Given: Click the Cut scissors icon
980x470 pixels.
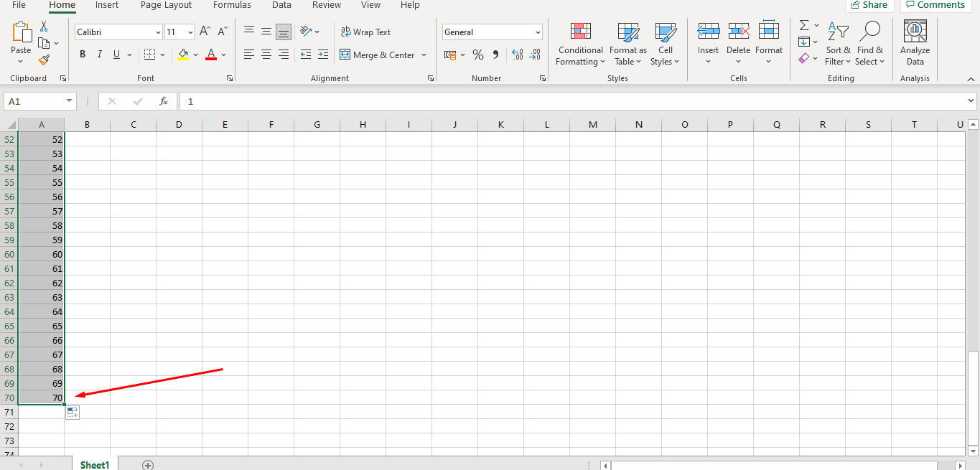Looking at the screenshot, I should [44, 27].
